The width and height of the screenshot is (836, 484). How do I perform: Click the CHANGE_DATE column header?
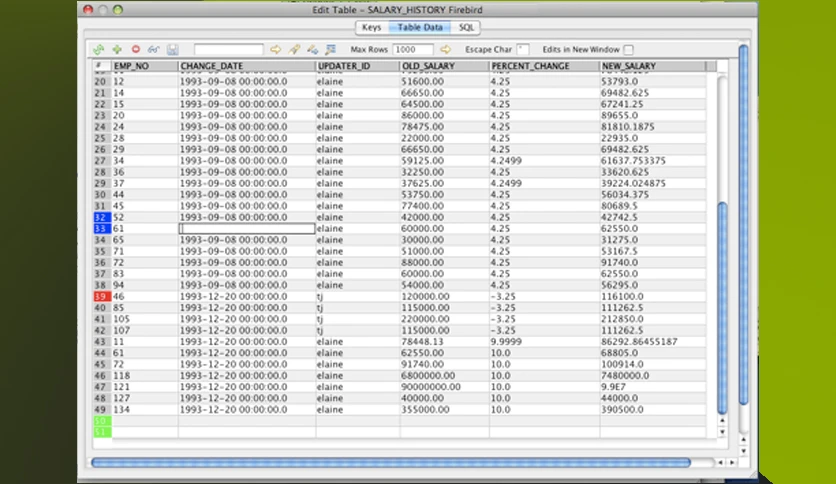coord(247,66)
